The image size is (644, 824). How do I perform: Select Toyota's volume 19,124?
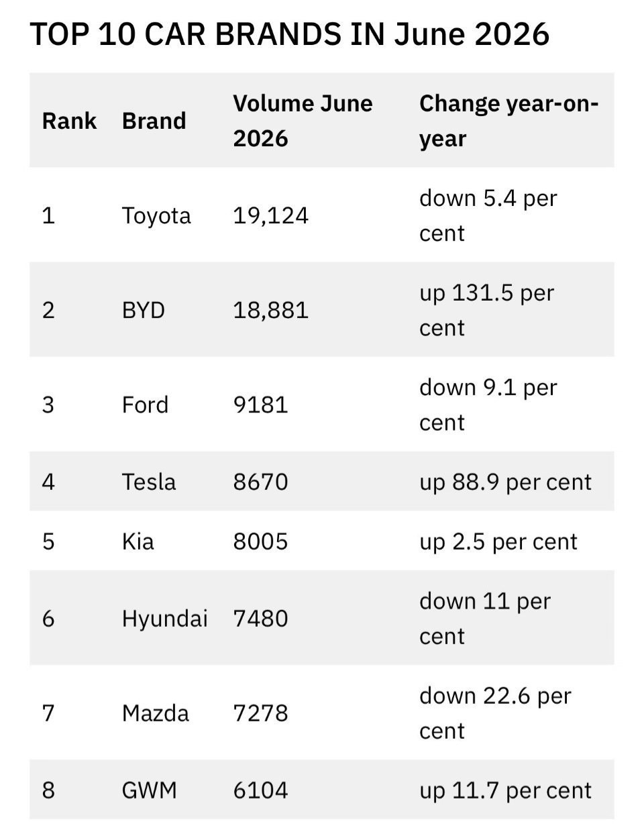click(270, 216)
